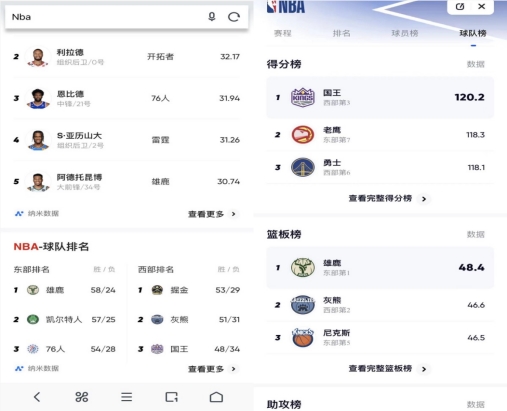Open 数据 link beside 篮板榜
Image resolution: width=507 pixels, height=411 pixels.
point(476,234)
